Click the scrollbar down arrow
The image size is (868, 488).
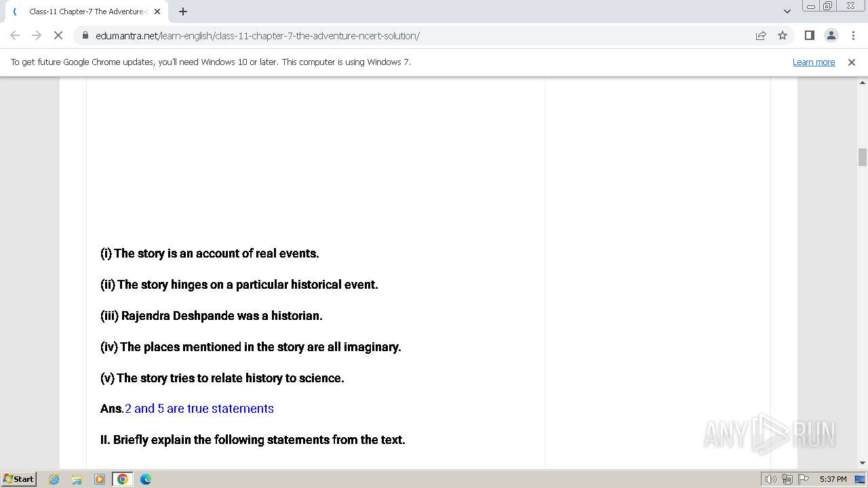pyautogui.click(x=863, y=462)
